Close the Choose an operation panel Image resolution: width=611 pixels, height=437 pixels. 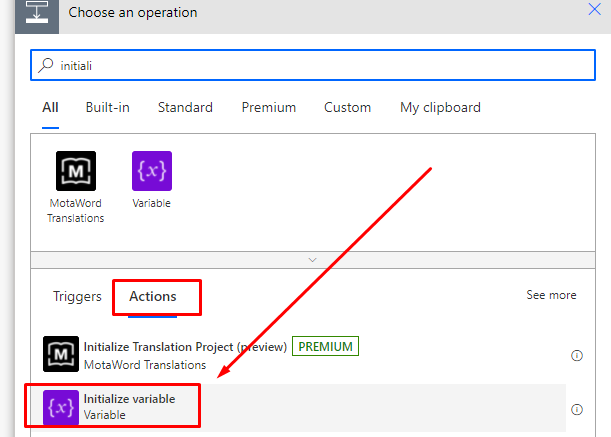(x=595, y=11)
